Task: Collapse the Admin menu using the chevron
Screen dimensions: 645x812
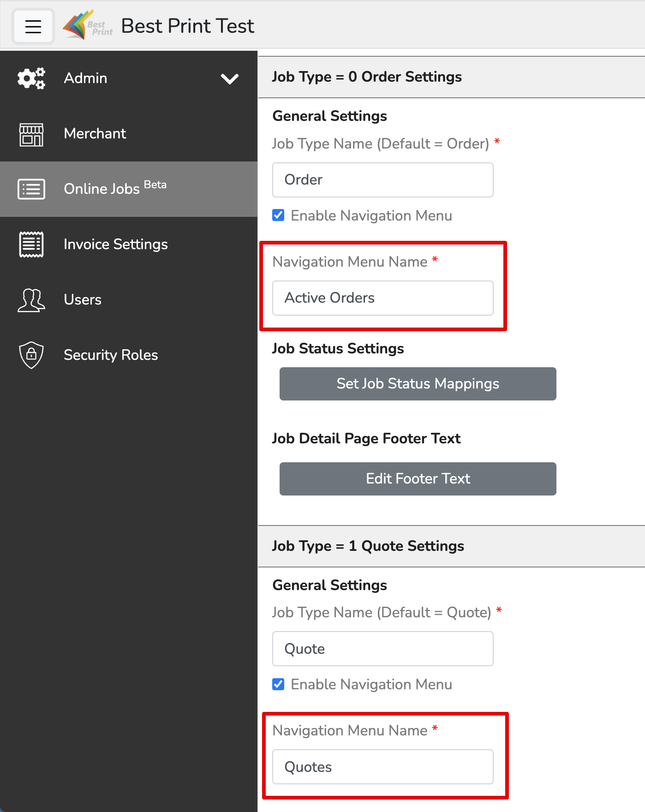Action: 229,78
